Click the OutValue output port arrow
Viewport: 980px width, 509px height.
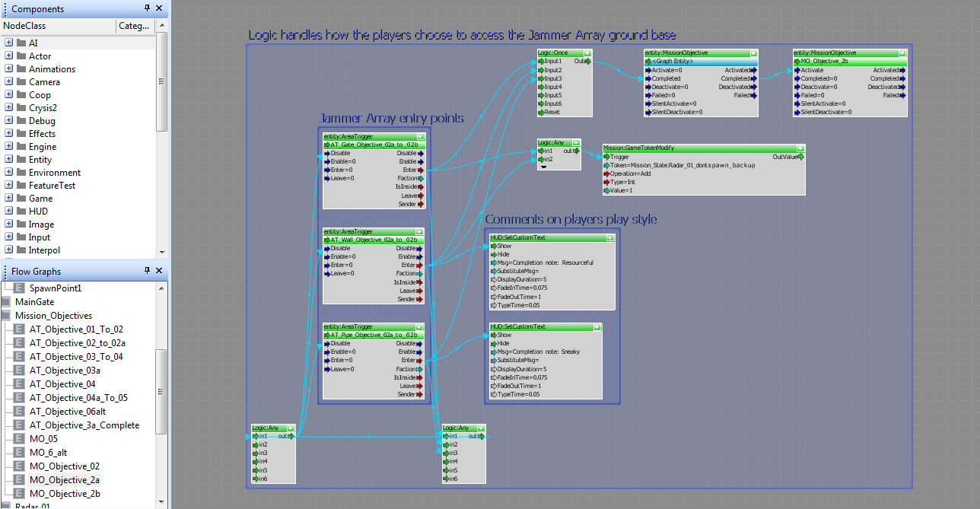point(800,157)
